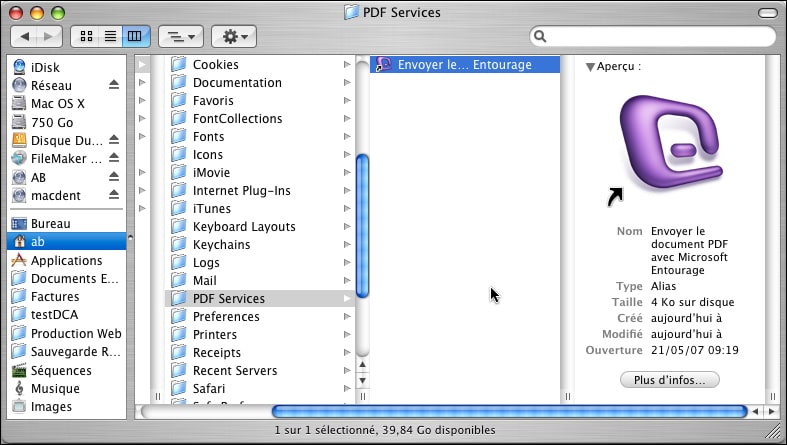This screenshot has width=787, height=445.
Task: Select Réseau in the sidebar
Action: pos(66,85)
